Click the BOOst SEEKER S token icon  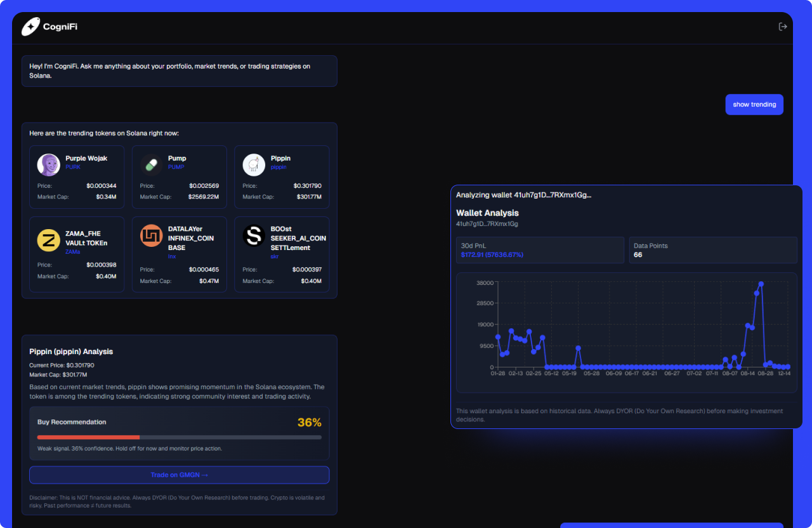[254, 236]
